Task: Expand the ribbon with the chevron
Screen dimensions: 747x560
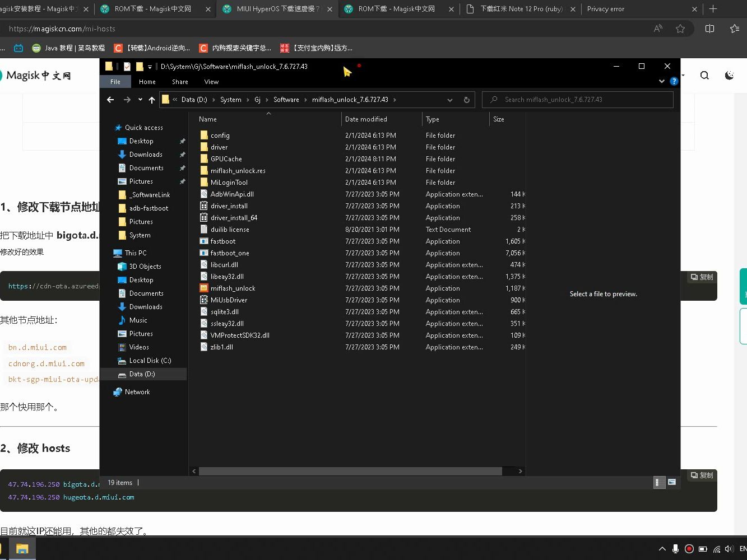Action: pos(662,81)
